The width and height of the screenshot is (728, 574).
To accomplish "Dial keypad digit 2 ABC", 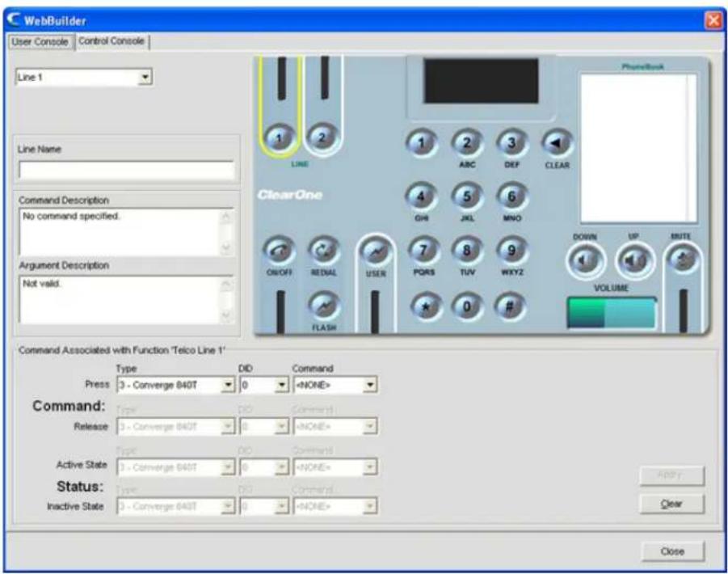I will pos(466,142).
